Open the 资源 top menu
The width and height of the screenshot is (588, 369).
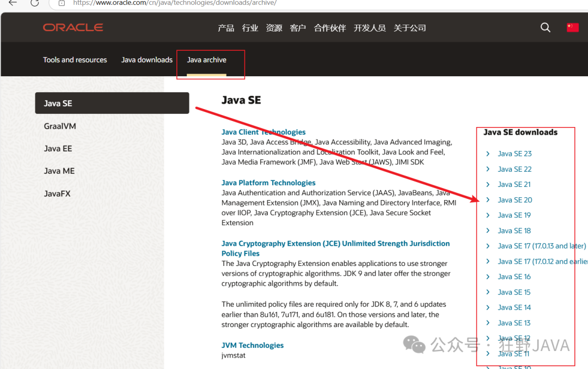point(274,28)
